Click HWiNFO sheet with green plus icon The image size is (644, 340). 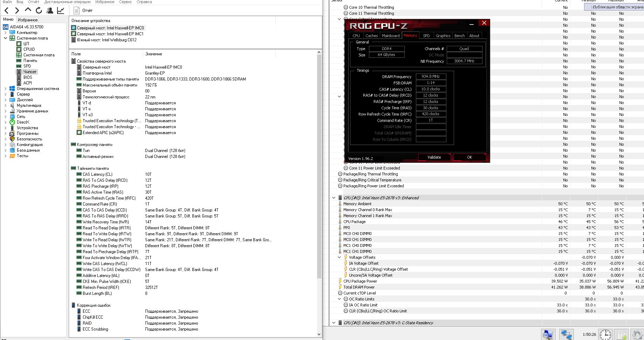coord(622,334)
